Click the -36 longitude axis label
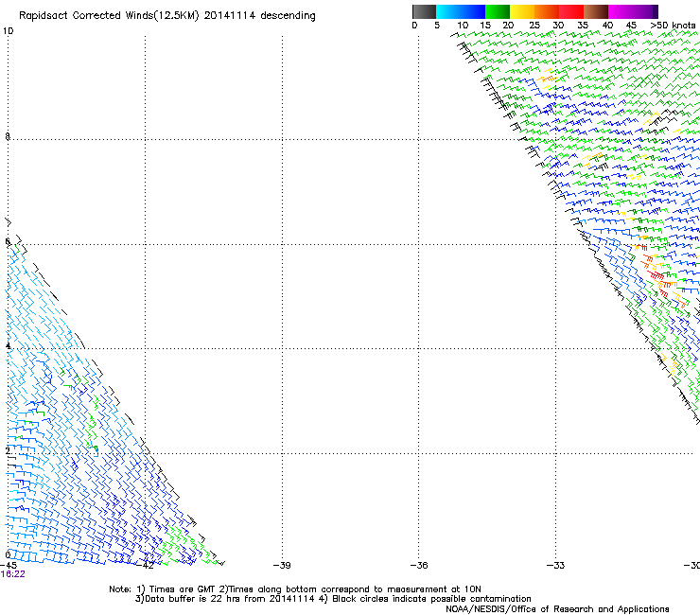This screenshot has height=615, width=700. pos(419,565)
